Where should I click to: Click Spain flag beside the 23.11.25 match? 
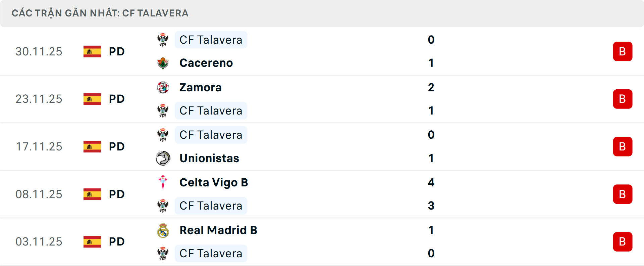(92, 99)
